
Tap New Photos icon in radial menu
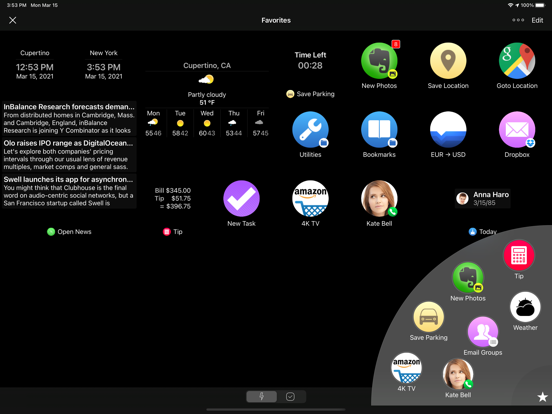(468, 277)
